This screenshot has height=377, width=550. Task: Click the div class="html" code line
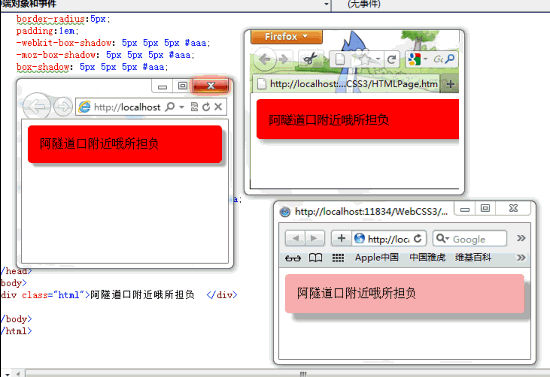tap(119, 295)
